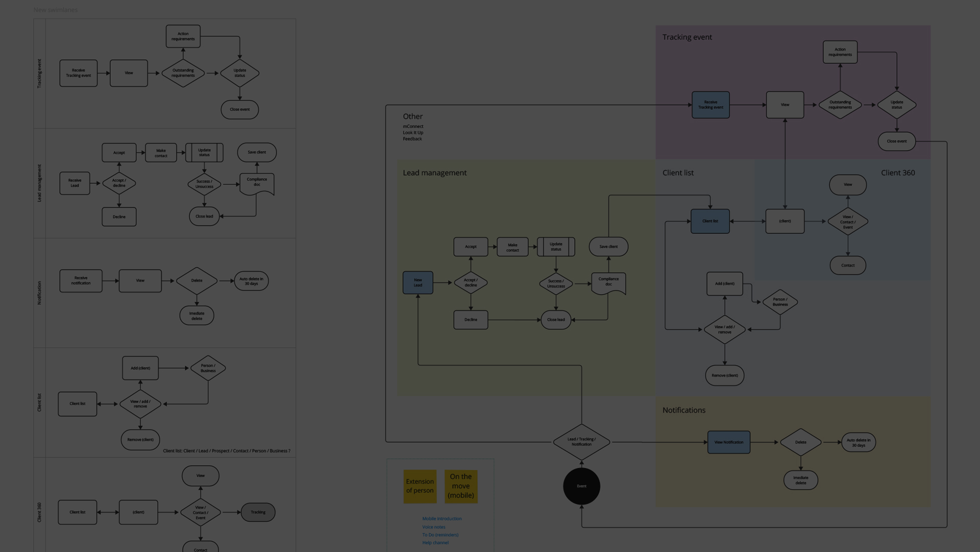The height and width of the screenshot is (552, 980).
Task: Click the Lead / Tracking / Notification diamond
Action: coord(581,442)
